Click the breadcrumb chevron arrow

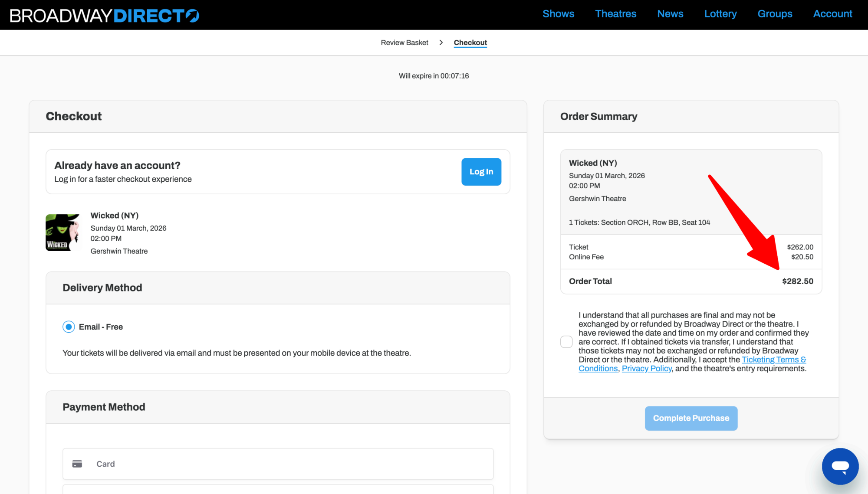pos(441,43)
